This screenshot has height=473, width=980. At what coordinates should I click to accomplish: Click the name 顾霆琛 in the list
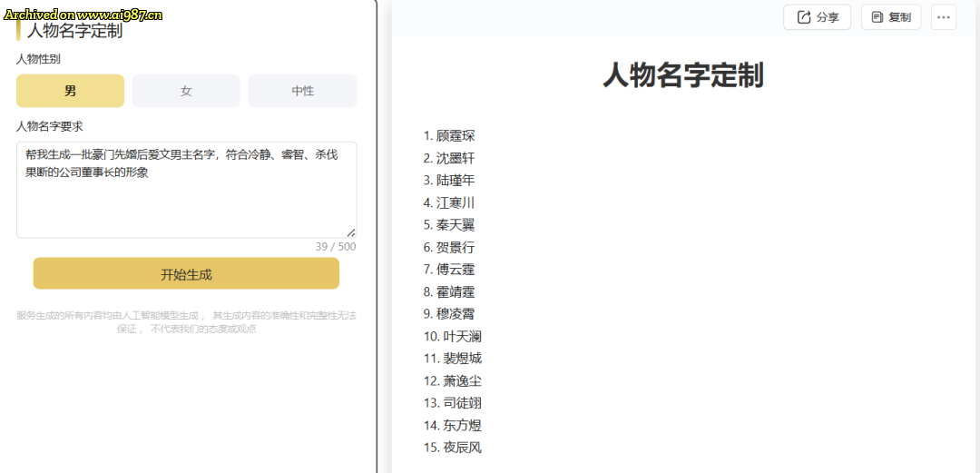click(x=456, y=136)
